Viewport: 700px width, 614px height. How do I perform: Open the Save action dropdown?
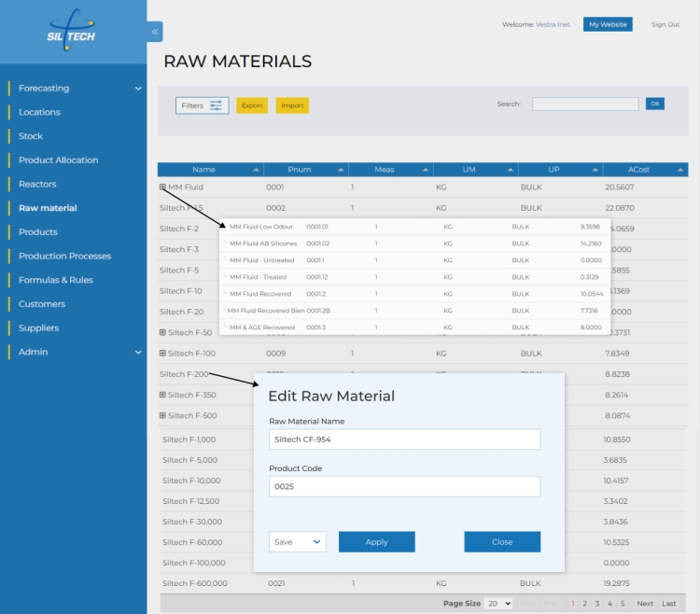pyautogui.click(x=298, y=542)
